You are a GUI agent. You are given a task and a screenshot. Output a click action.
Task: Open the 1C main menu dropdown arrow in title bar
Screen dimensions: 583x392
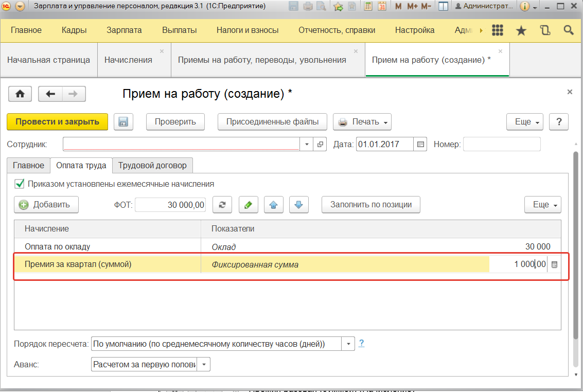[x=20, y=6]
